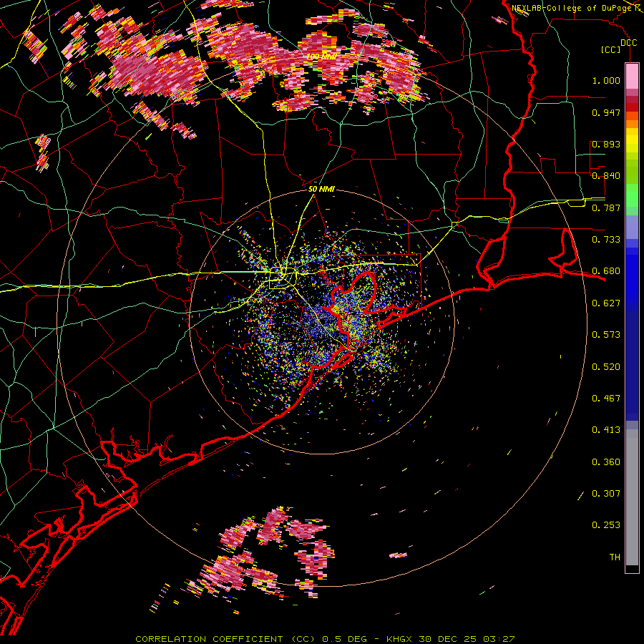Click the Correlation Coefficient KHGX caption text
This screenshot has height=644, width=644.
coord(325,639)
